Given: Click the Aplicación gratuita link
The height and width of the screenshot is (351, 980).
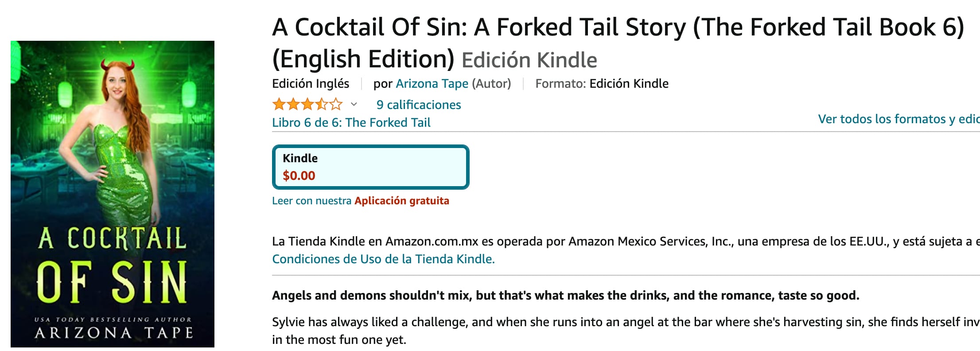Looking at the screenshot, I should click(401, 201).
